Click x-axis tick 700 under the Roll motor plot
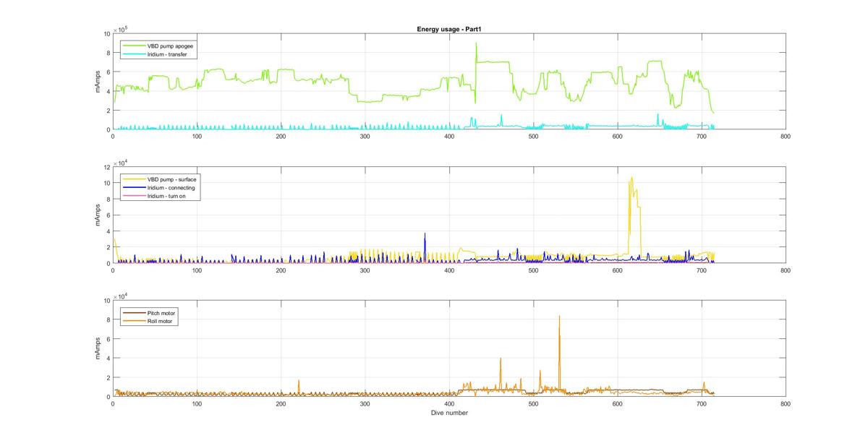Image resolution: width=868 pixels, height=446 pixels. click(702, 403)
